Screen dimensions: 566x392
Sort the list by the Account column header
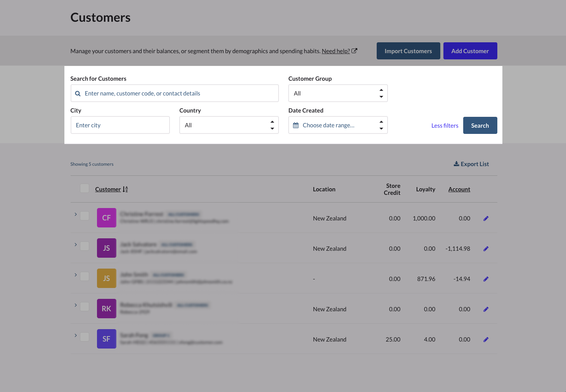459,189
